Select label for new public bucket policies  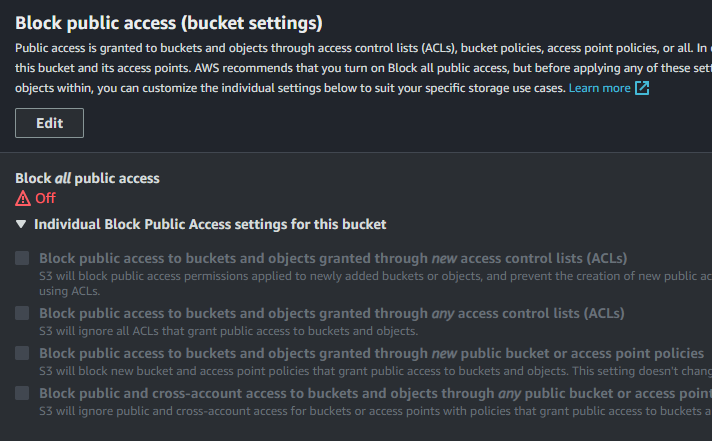[x=371, y=353]
